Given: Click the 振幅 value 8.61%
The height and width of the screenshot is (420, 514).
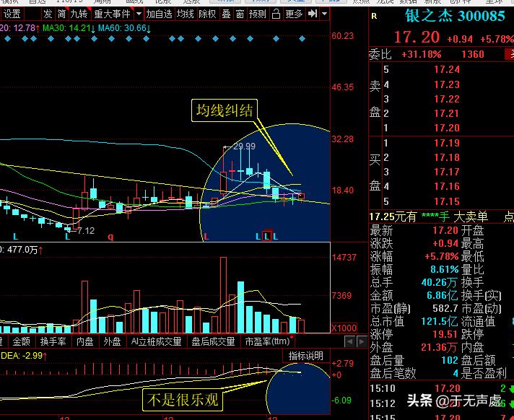Looking at the screenshot, I should (x=445, y=269).
